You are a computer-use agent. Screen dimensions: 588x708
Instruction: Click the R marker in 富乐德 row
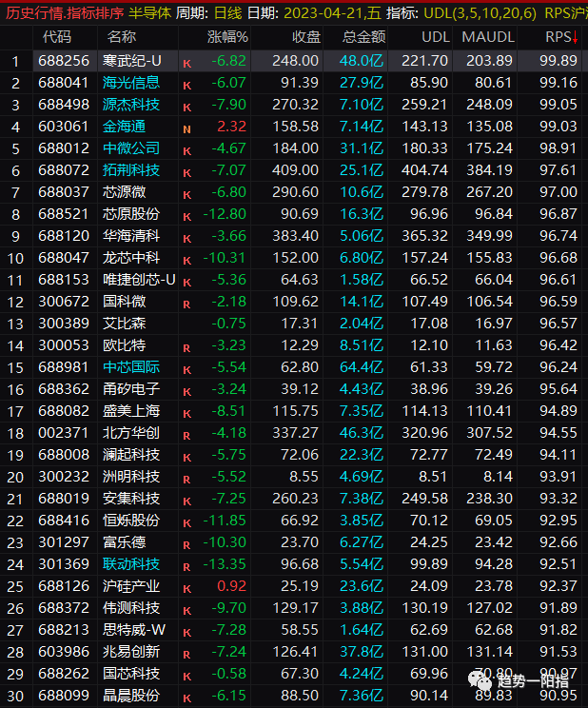click(187, 546)
